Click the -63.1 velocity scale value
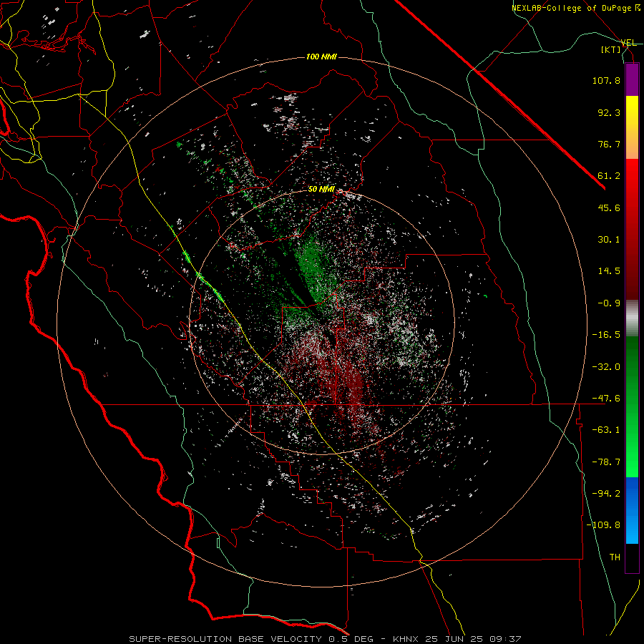This screenshot has height=644, width=644. coord(606,430)
